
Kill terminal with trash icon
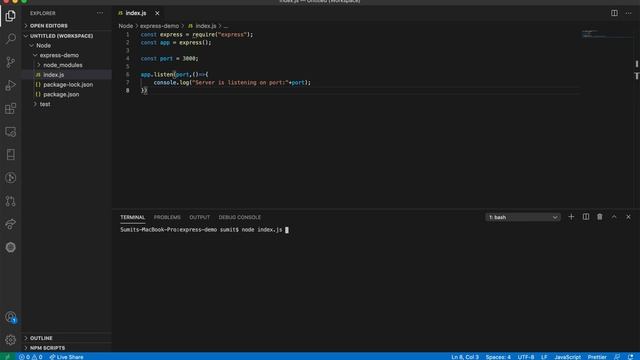[600, 217]
